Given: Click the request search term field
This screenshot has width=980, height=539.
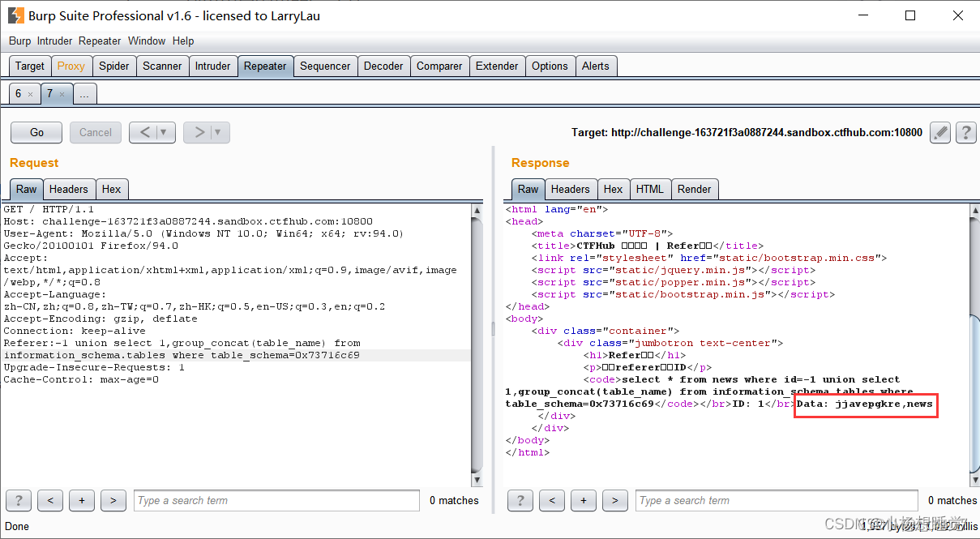Looking at the screenshot, I should (276, 500).
